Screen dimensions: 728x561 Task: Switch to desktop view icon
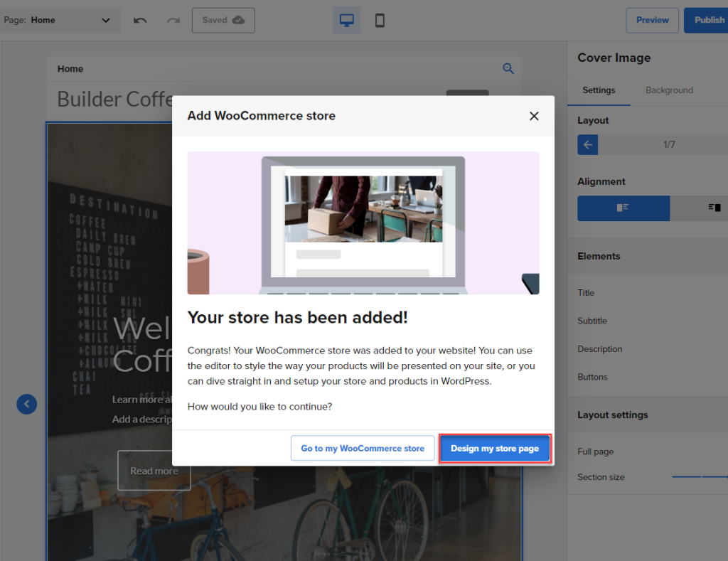(x=346, y=20)
